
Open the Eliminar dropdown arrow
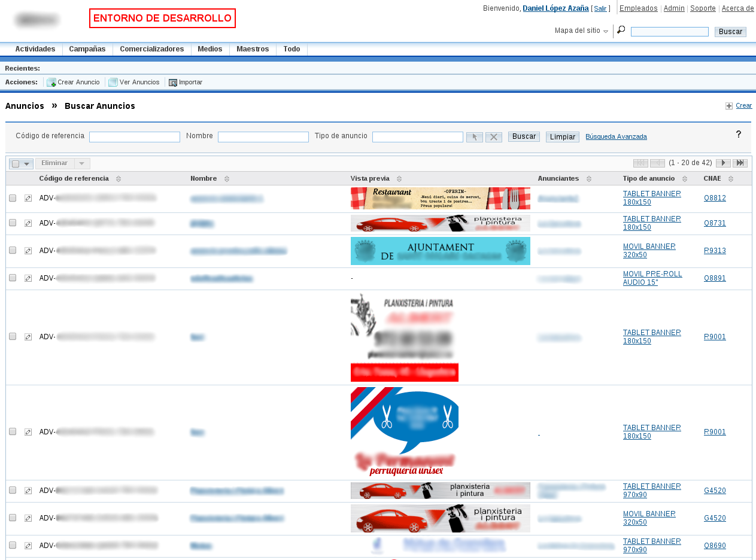click(81, 163)
